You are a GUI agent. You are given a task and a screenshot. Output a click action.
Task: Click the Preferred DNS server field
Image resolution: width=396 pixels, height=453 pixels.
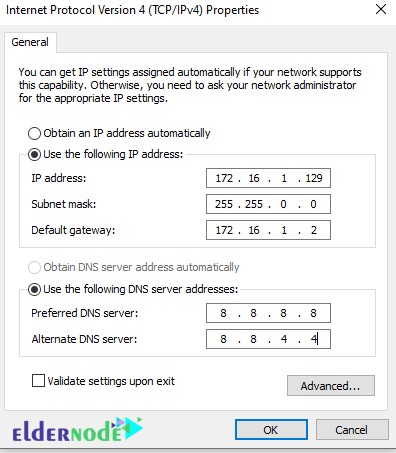click(268, 313)
